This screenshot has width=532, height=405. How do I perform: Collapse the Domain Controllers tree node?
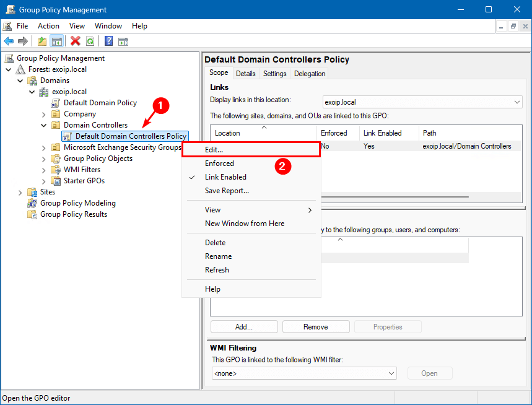[x=44, y=125]
